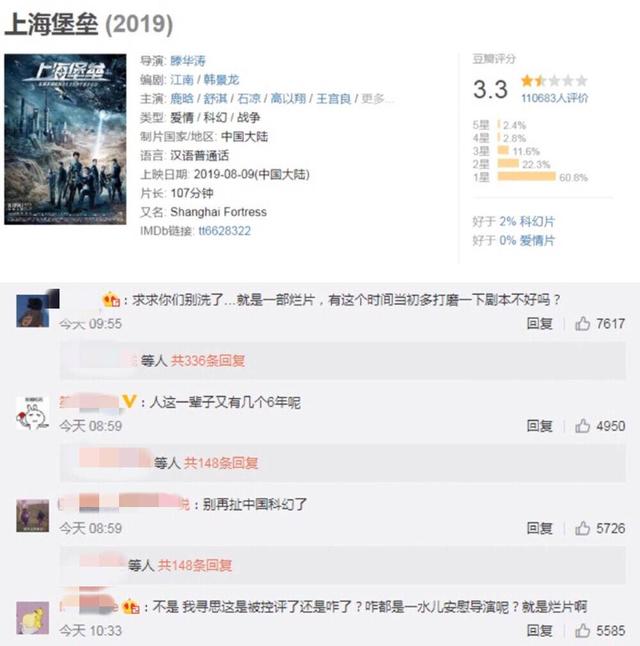
Task: Like the comment with 7617 likes
Action: coord(582,324)
